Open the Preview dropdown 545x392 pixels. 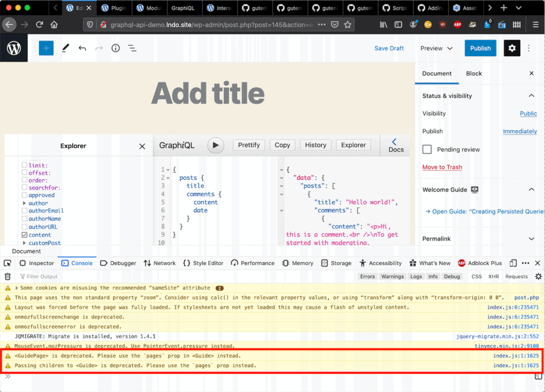(436, 48)
